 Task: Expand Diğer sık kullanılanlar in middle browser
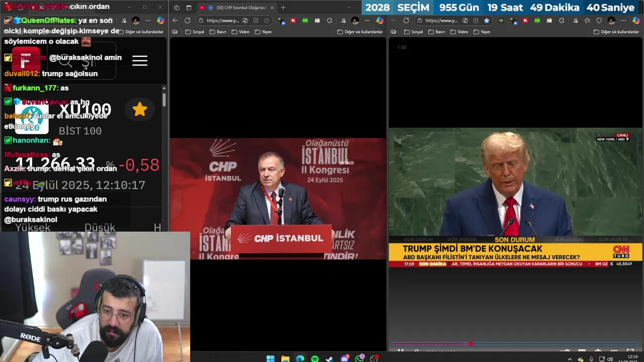pos(360,32)
